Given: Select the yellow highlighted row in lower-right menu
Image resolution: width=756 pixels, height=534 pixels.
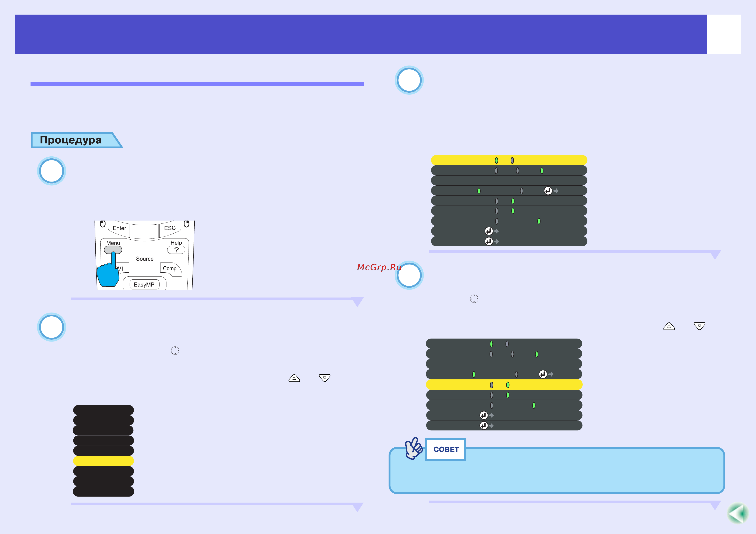Looking at the screenshot, I should [504, 385].
